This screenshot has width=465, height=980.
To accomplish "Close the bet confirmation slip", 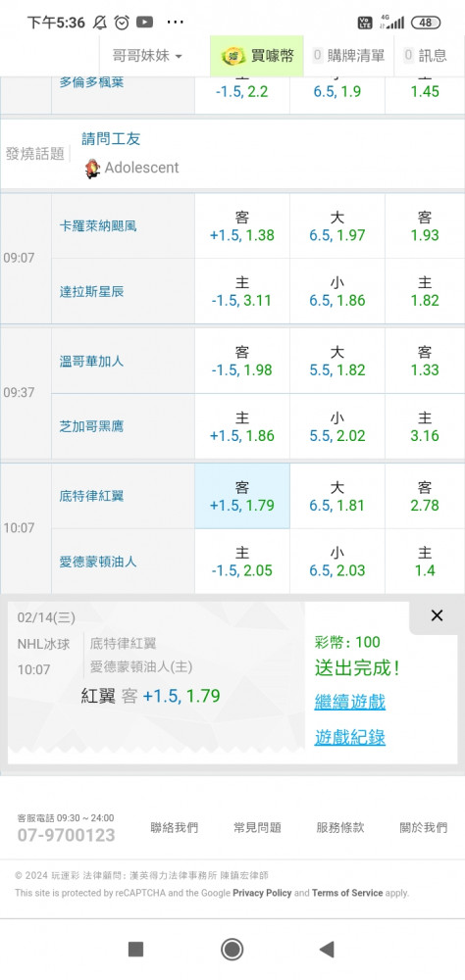I will pyautogui.click(x=437, y=615).
